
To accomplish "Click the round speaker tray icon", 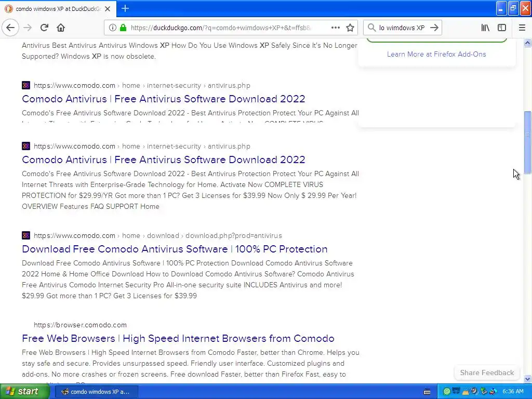I will (x=474, y=392).
